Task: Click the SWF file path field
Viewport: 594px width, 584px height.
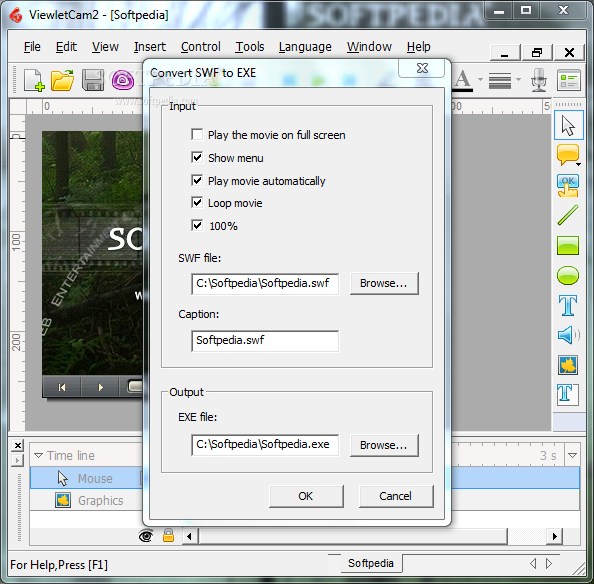Action: coord(265,283)
